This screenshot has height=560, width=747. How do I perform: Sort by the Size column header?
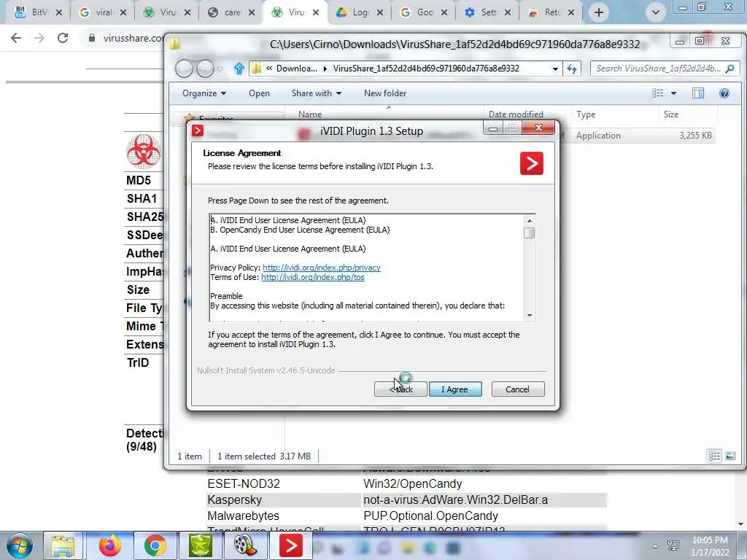tap(671, 114)
